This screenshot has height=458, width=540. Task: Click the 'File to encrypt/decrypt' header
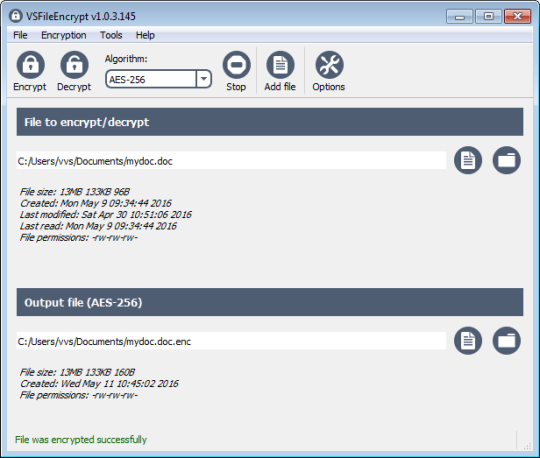pos(270,122)
